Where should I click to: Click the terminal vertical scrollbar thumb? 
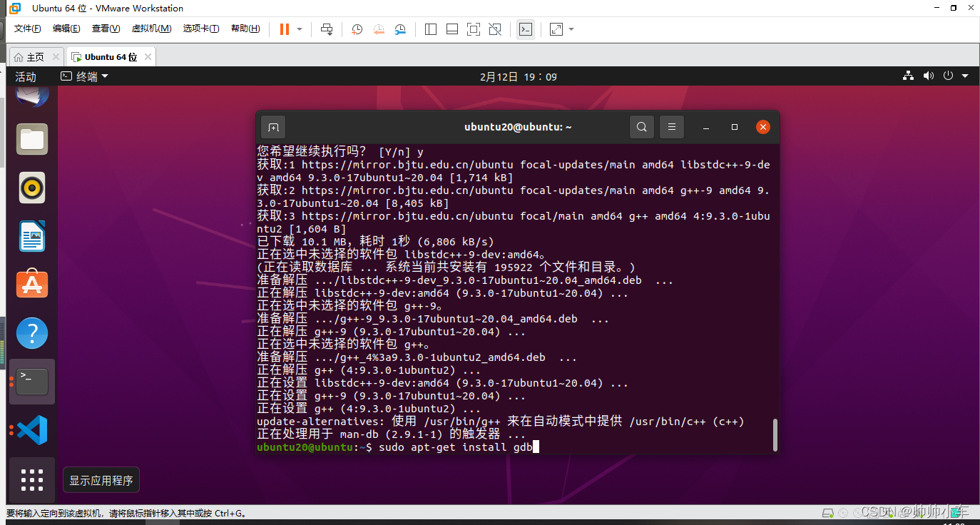[x=775, y=435]
